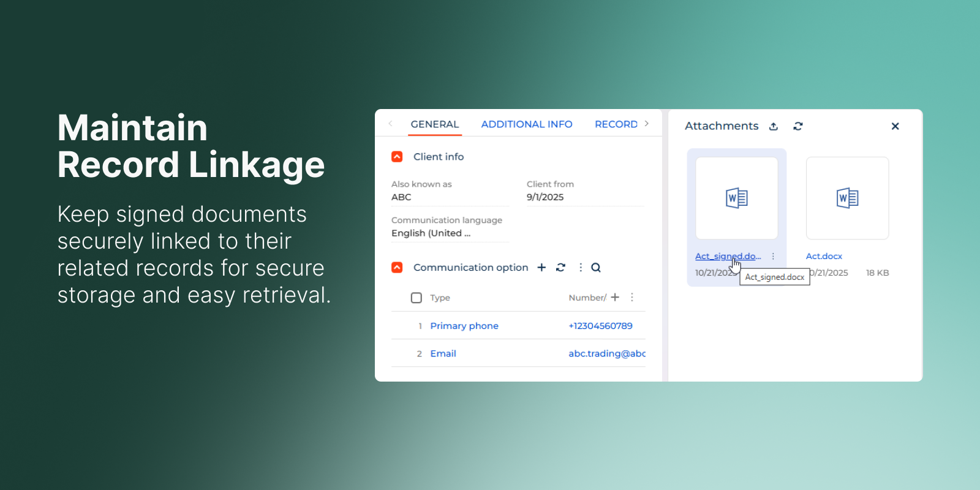Screen dimensions: 980x490
Task: Search within Communication options
Action: pos(596,268)
